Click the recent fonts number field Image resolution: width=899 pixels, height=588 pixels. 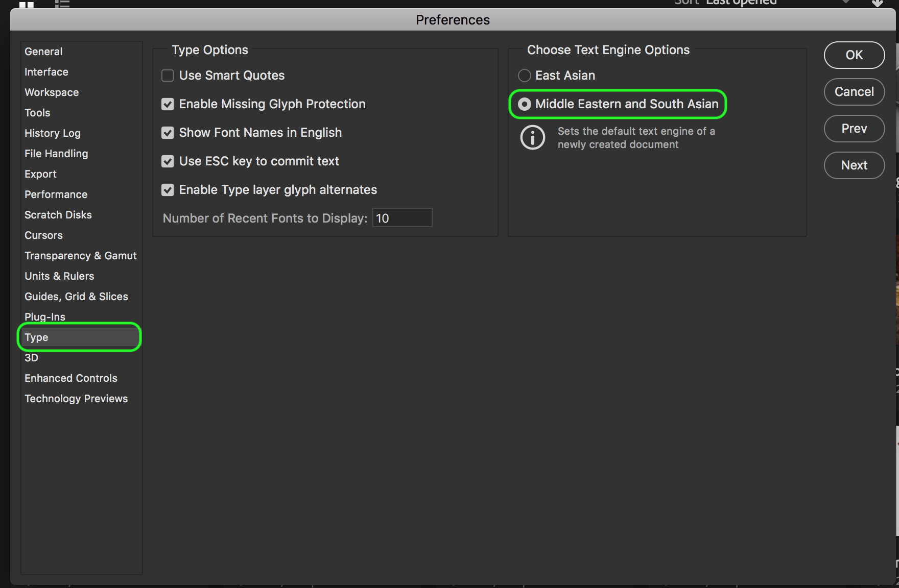(x=402, y=218)
